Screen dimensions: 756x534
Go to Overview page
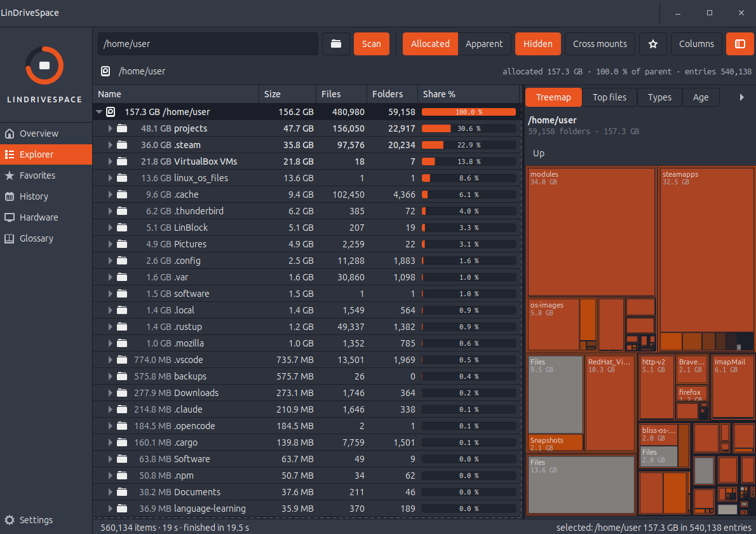pyautogui.click(x=46, y=133)
